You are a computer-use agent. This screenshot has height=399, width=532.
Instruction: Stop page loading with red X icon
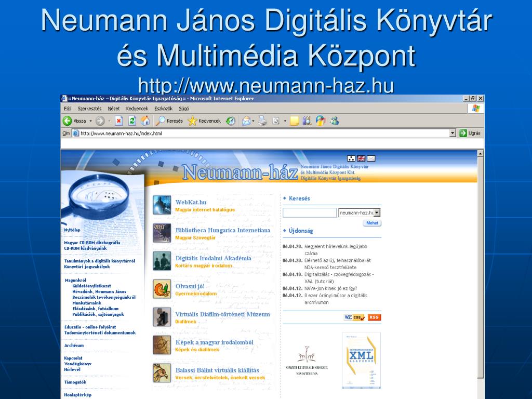tap(118, 121)
